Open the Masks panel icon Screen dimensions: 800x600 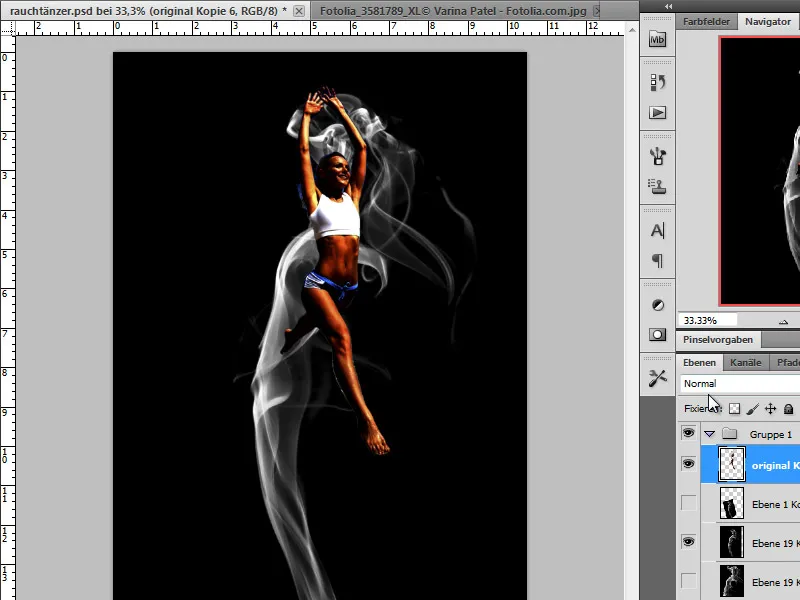657,335
